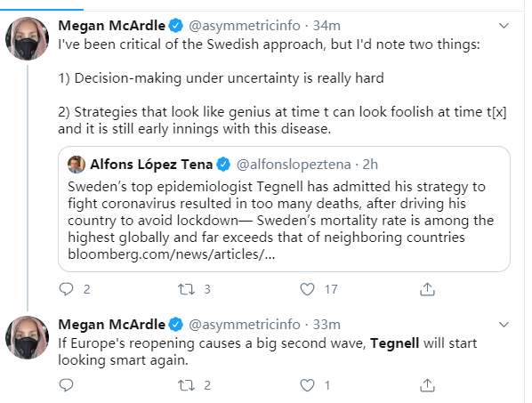Retweet the tweet about Tegnell looking smart
This screenshot has width=532, height=403.
pyautogui.click(x=186, y=385)
